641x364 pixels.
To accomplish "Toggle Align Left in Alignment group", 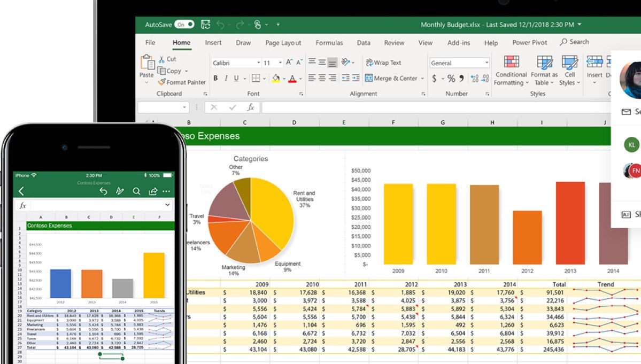I will coord(312,78).
